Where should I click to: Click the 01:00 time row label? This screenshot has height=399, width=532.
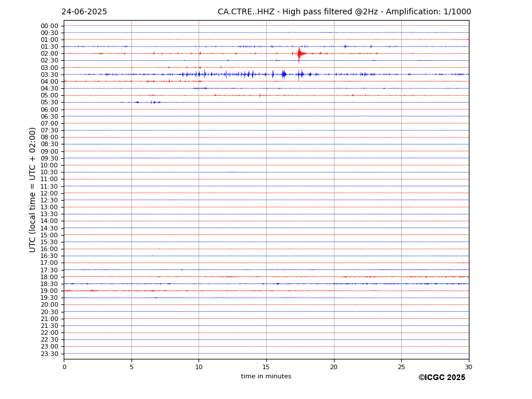pos(49,40)
